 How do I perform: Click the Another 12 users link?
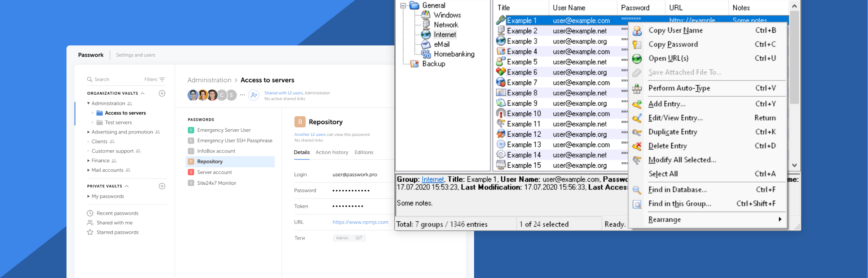point(310,134)
